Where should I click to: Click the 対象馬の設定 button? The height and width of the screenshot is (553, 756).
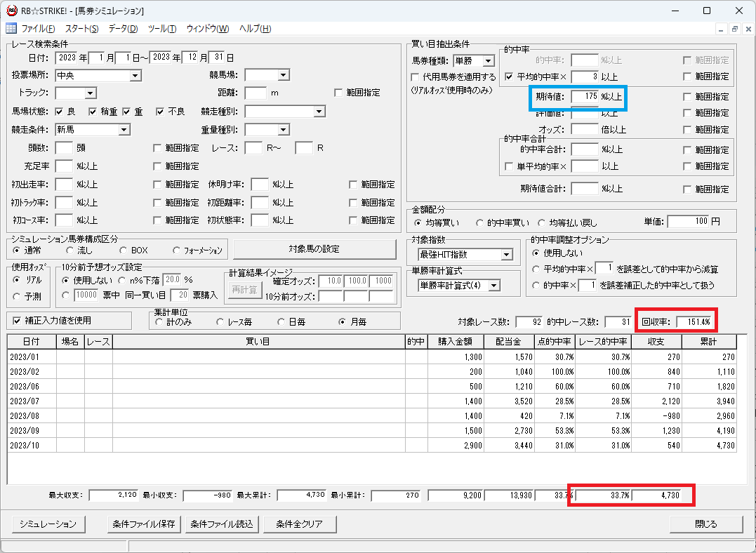pos(314,249)
